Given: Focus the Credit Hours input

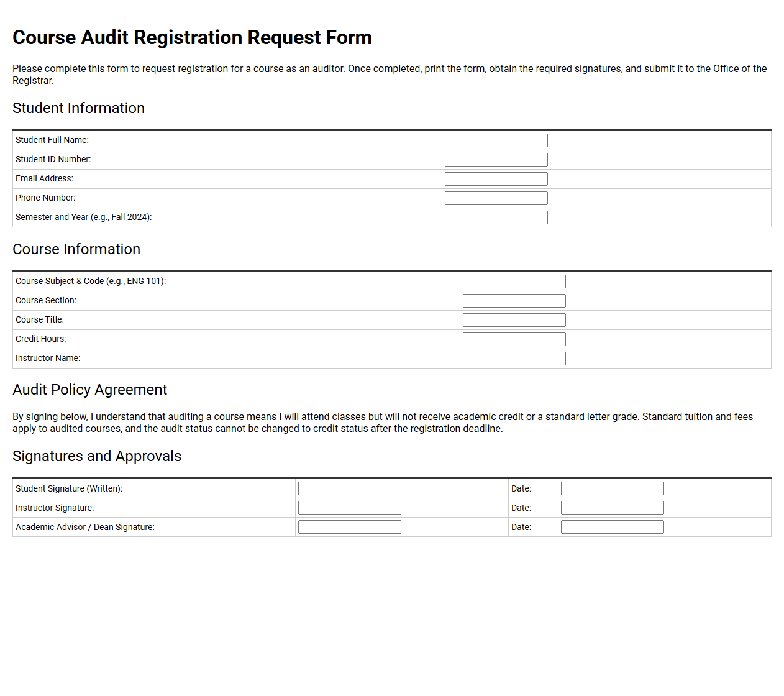Looking at the screenshot, I should [x=514, y=339].
